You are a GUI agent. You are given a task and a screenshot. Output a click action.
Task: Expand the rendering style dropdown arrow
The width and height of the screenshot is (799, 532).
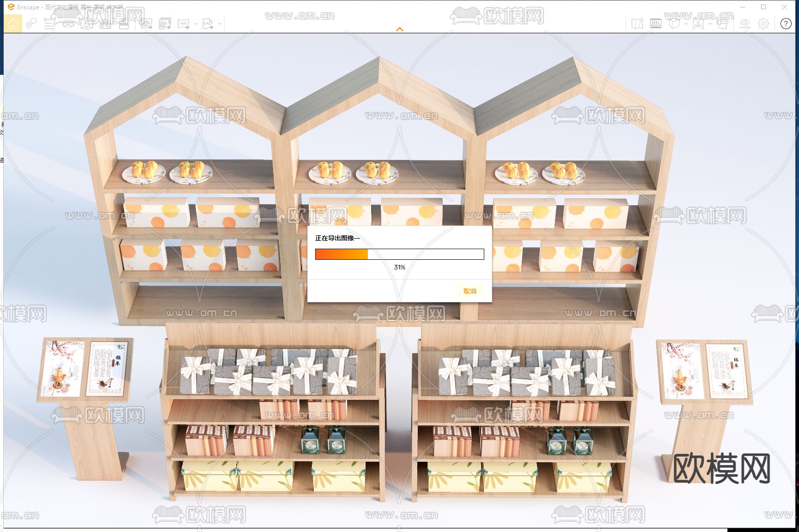tap(686, 24)
